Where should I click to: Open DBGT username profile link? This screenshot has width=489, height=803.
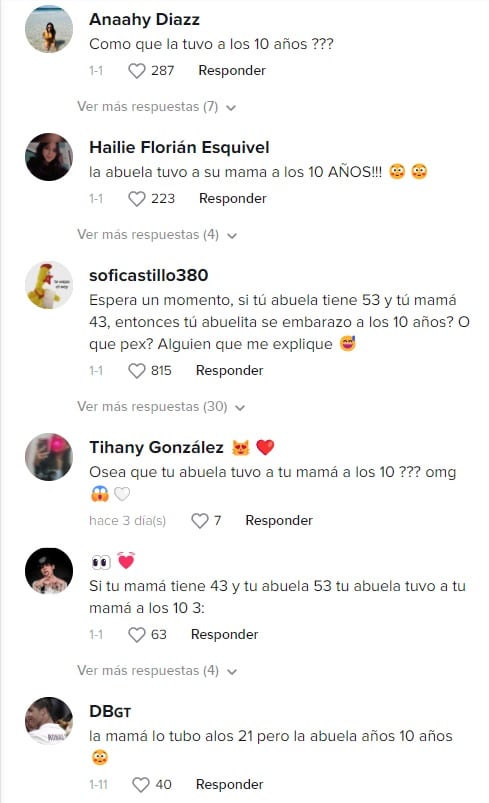(x=110, y=711)
